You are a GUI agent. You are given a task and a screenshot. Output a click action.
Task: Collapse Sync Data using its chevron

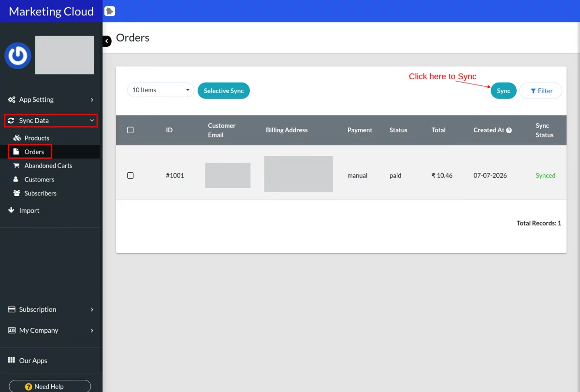[x=92, y=121]
